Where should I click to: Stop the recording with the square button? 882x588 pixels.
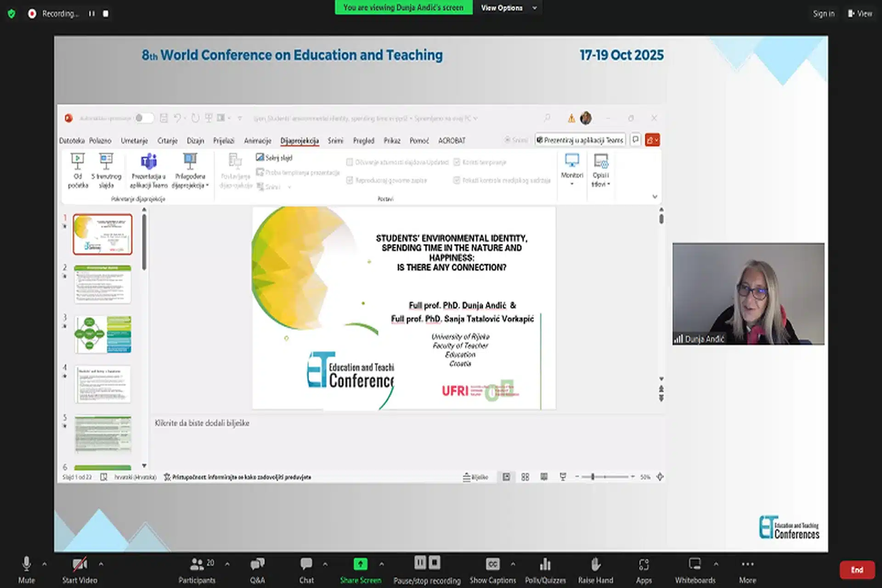(106, 14)
